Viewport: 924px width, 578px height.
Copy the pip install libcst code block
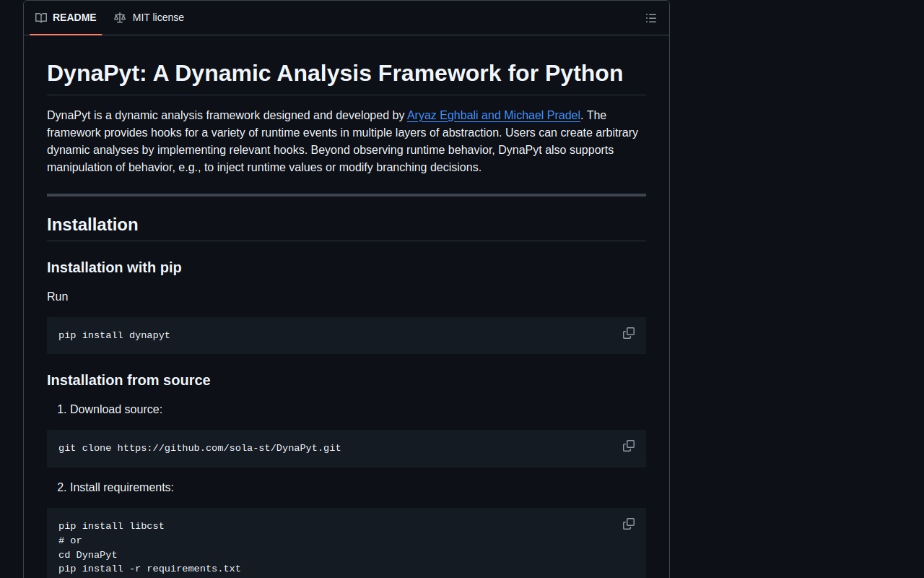(x=628, y=524)
